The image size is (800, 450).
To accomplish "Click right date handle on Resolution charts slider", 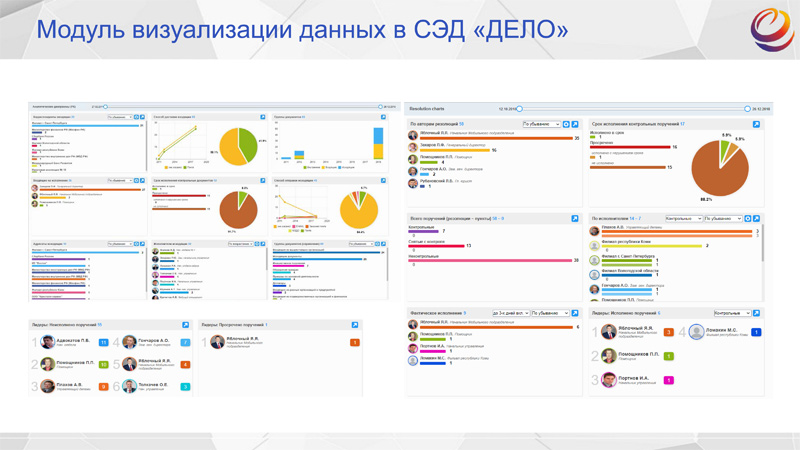I will (747, 109).
